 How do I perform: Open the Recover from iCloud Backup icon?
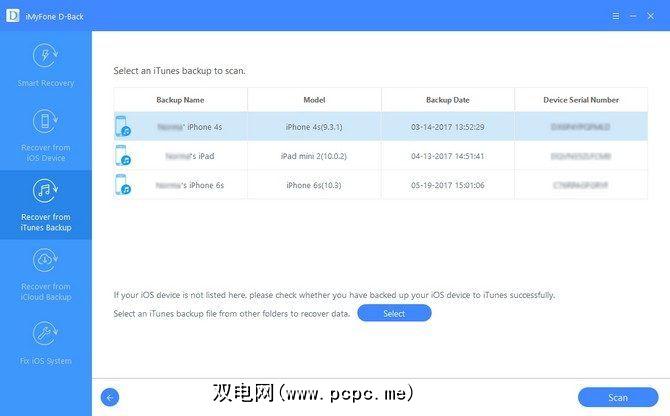click(x=45, y=260)
